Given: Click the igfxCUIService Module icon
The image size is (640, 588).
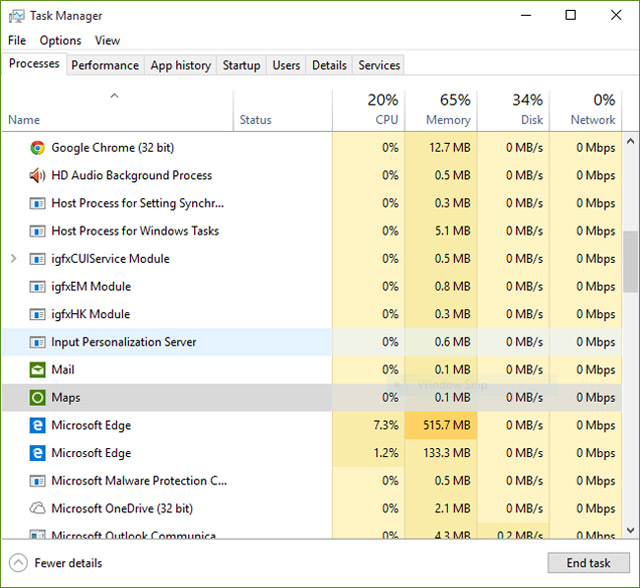Looking at the screenshot, I should point(38,259).
